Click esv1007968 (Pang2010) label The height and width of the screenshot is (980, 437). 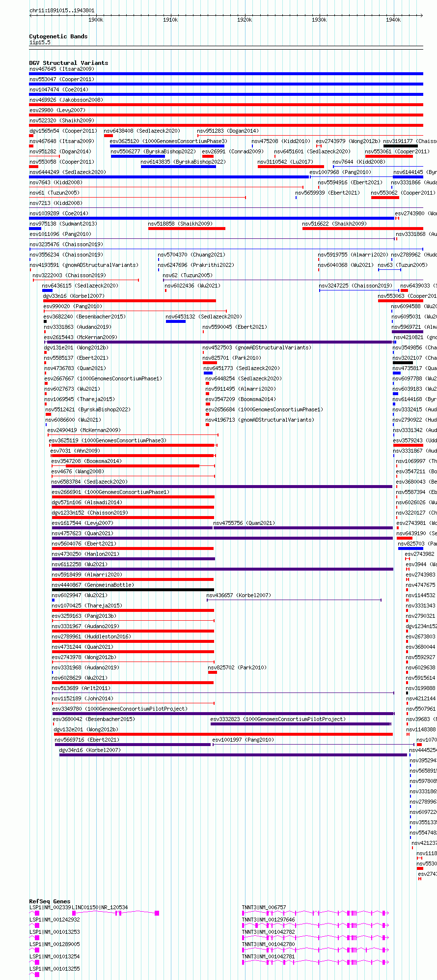tap(340, 172)
